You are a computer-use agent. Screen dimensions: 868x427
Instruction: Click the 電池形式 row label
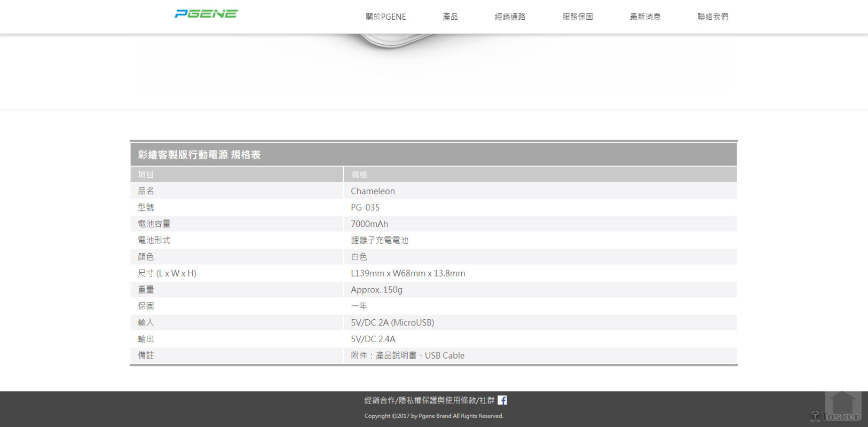click(x=154, y=241)
